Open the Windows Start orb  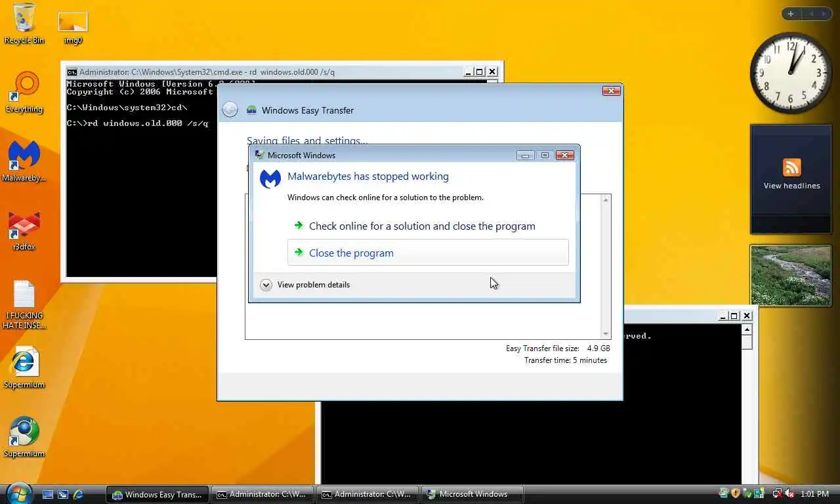click(x=18, y=493)
